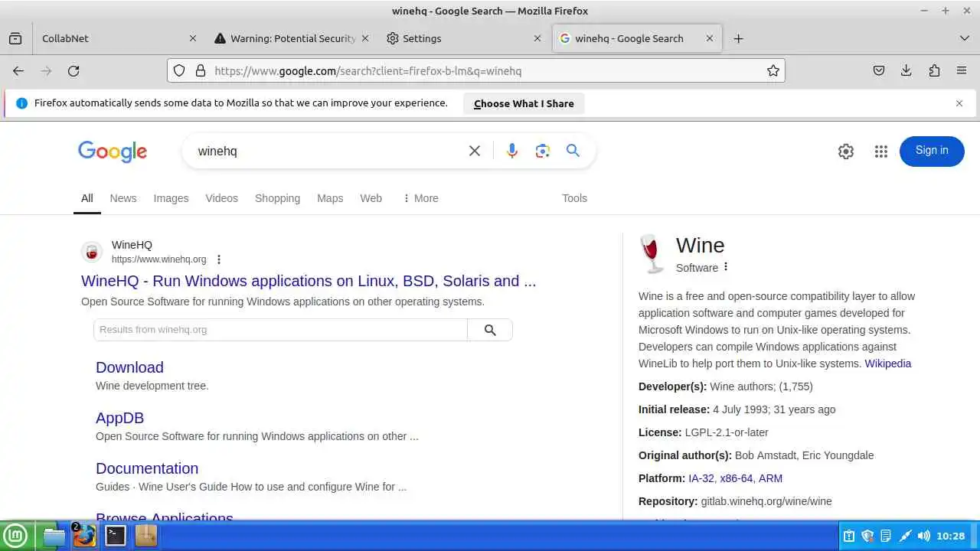Expand the More search filters

tap(421, 198)
